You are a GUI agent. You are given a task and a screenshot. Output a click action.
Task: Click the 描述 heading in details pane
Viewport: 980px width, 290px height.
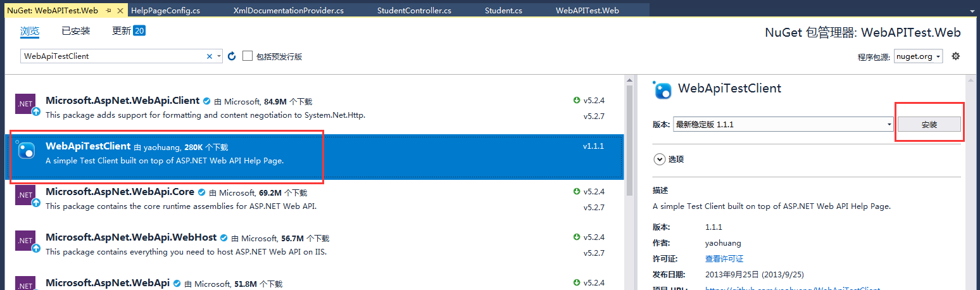pos(660,191)
